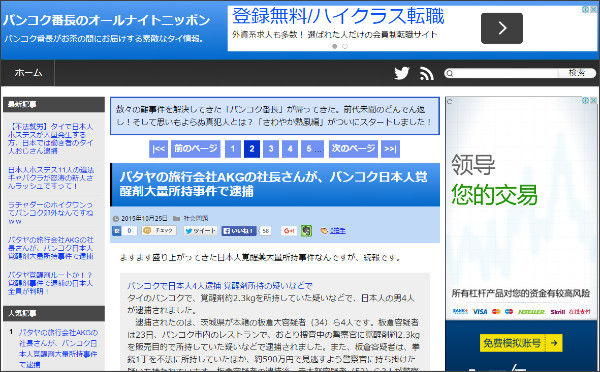Open the 拍手 link with the hand icon
Image resolution: width=600 pixels, height=372 pixels.
(333, 231)
